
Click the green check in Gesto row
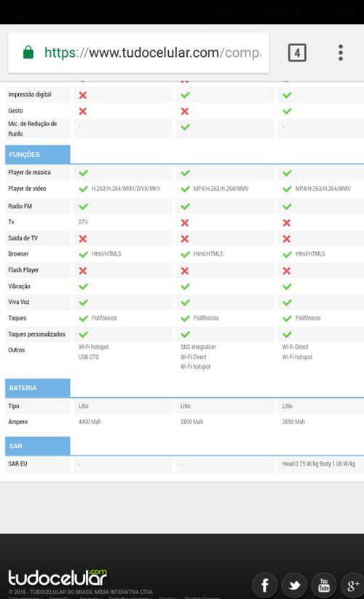[287, 111]
